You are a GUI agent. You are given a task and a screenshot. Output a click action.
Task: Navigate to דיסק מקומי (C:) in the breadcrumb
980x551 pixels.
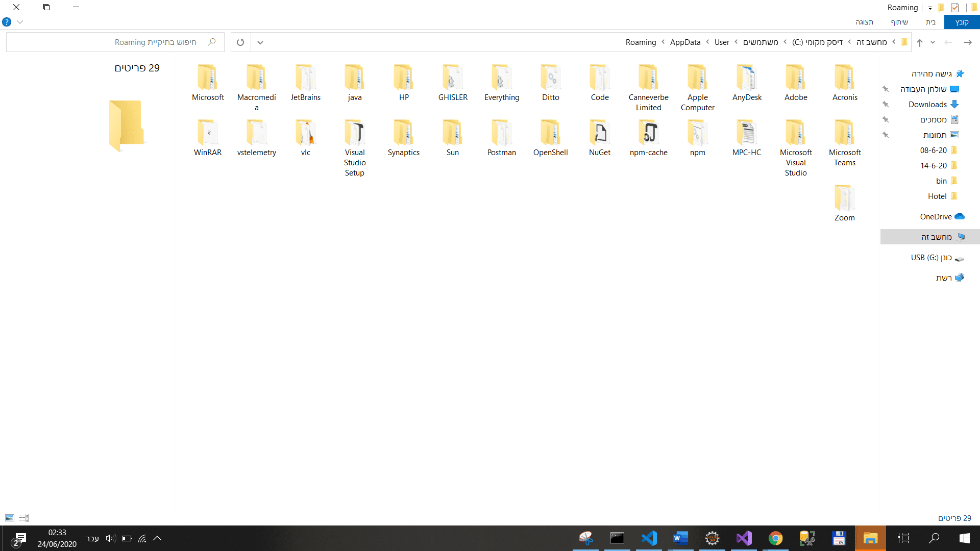pyautogui.click(x=817, y=42)
